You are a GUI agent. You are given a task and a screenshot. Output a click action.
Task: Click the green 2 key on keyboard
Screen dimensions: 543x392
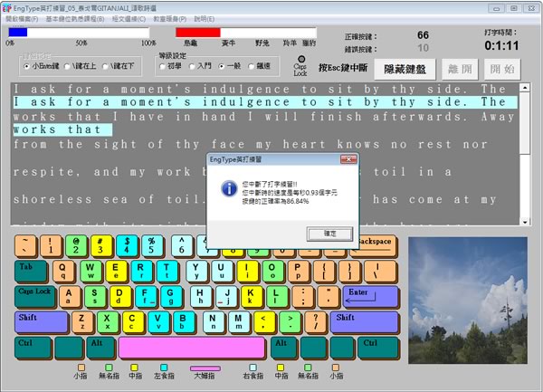[76, 245]
